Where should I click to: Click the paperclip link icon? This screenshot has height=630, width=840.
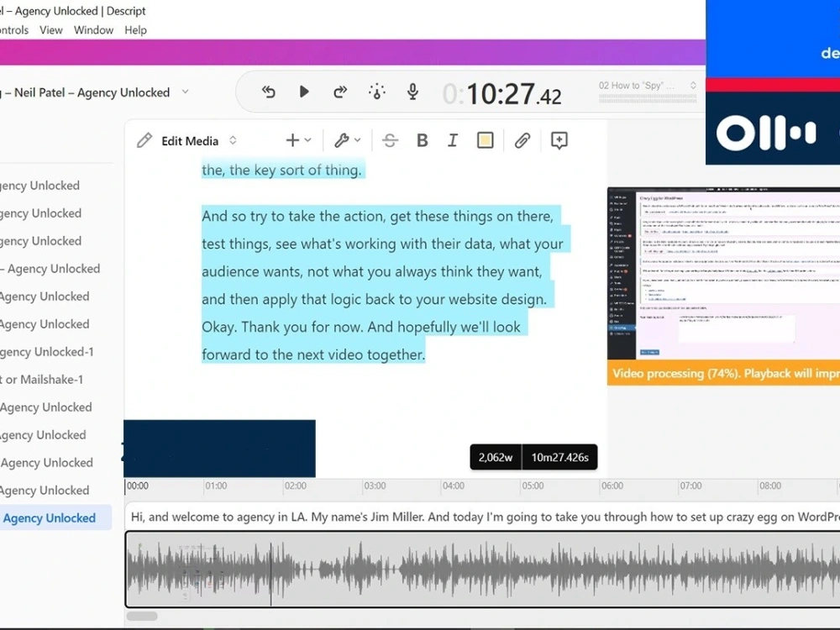click(522, 140)
